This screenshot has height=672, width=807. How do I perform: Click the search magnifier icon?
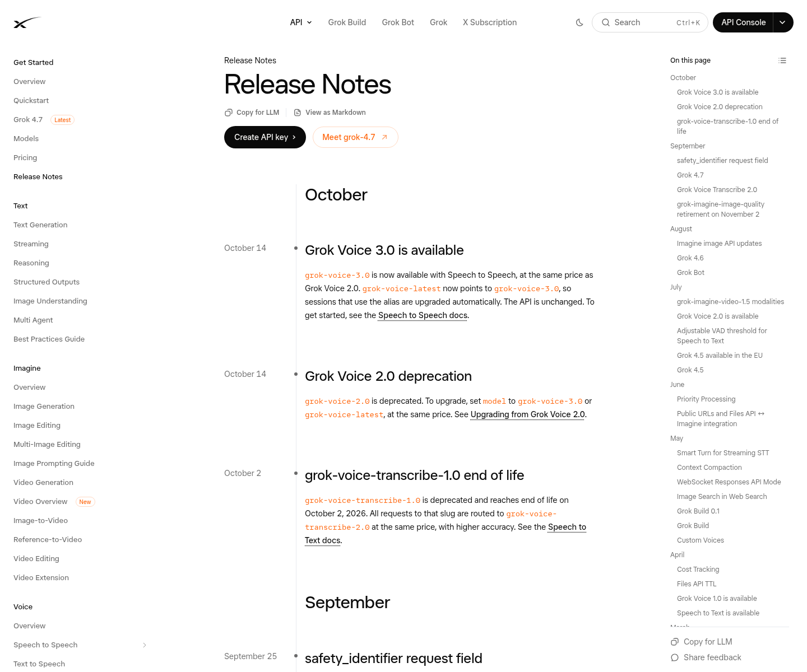(606, 22)
